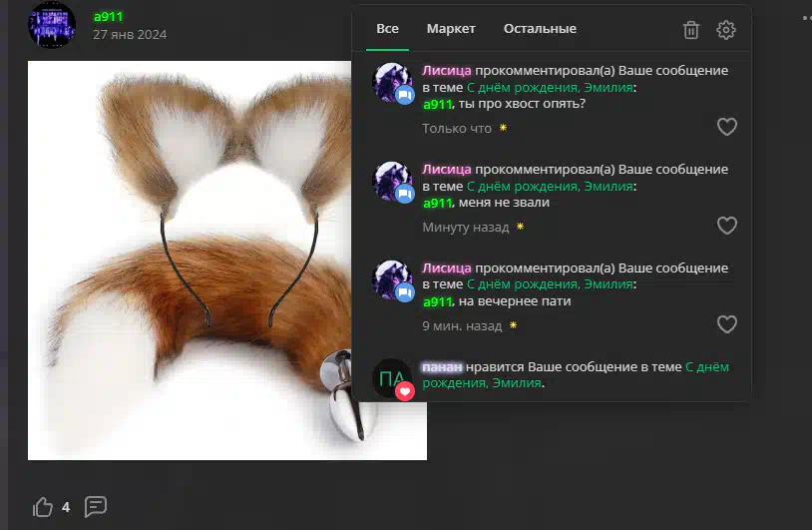Open thread link in 'на вечернее пати' notification
This screenshot has height=530, width=812.
coord(550,284)
